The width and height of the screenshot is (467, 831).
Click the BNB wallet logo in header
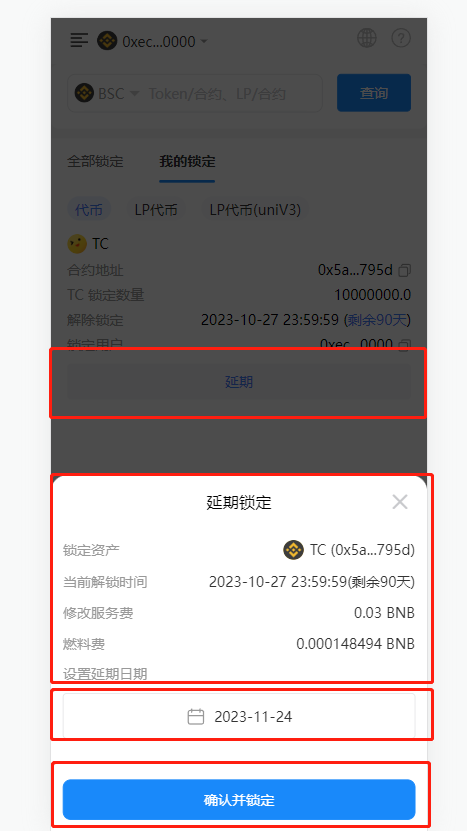pos(107,41)
